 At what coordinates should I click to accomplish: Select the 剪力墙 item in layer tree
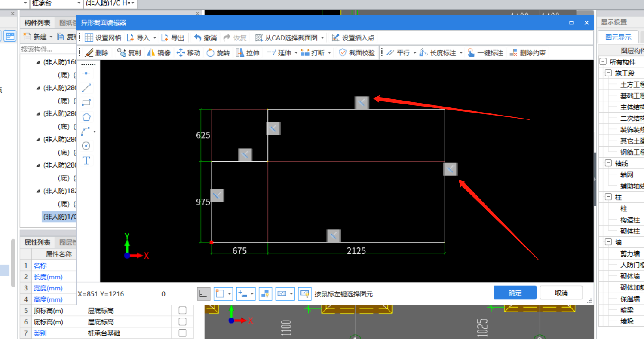tap(629, 253)
